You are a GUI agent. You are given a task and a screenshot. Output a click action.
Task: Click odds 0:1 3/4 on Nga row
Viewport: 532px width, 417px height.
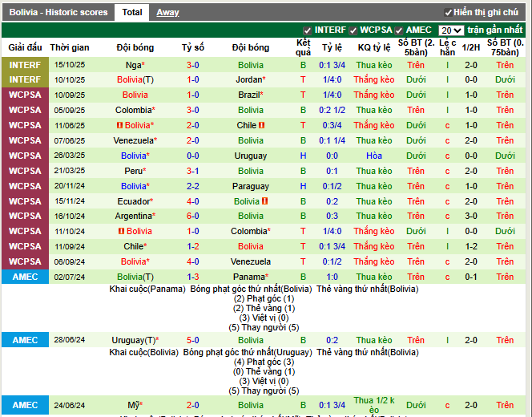pos(332,65)
